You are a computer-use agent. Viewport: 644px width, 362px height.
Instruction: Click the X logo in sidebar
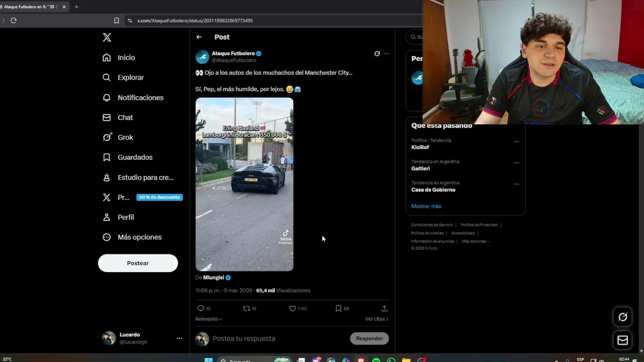107,37
